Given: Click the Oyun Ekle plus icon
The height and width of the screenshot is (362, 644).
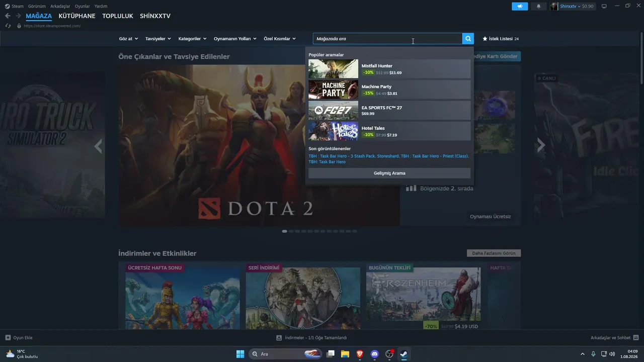Looking at the screenshot, I should click(8, 337).
